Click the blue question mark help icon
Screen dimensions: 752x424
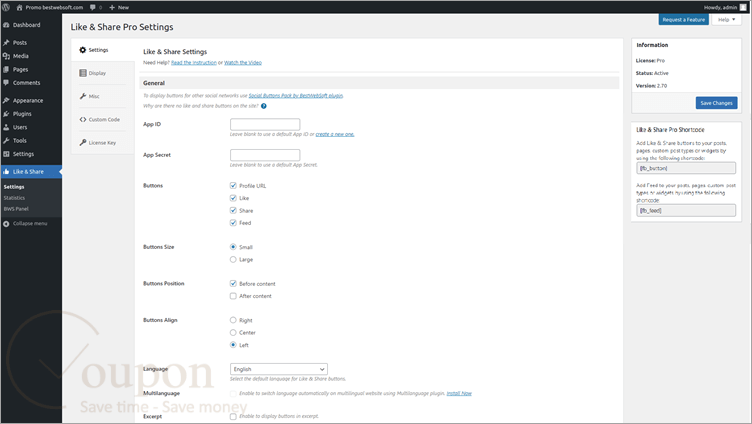(264, 106)
